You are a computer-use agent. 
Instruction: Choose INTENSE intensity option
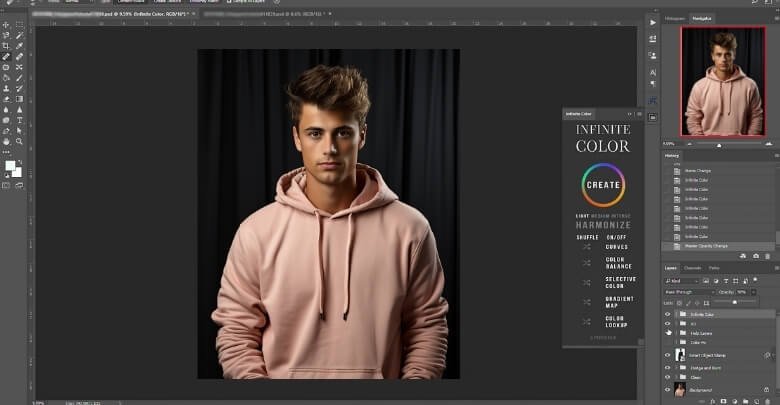click(x=621, y=216)
